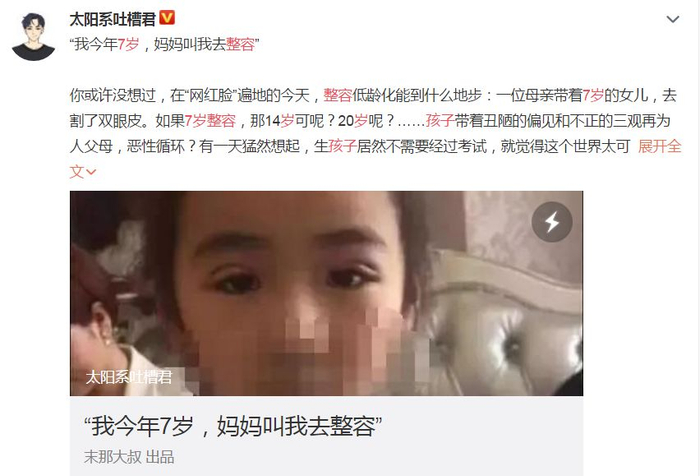Click the orange V verified badge
The image size is (700, 476).
click(x=167, y=18)
